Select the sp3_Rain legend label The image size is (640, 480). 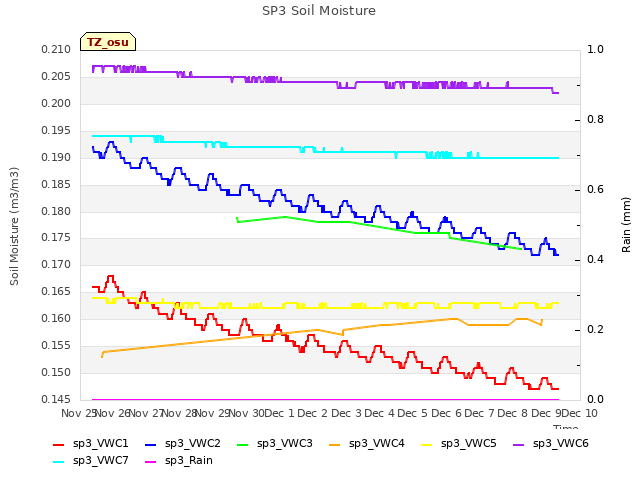pyautogui.click(x=189, y=461)
